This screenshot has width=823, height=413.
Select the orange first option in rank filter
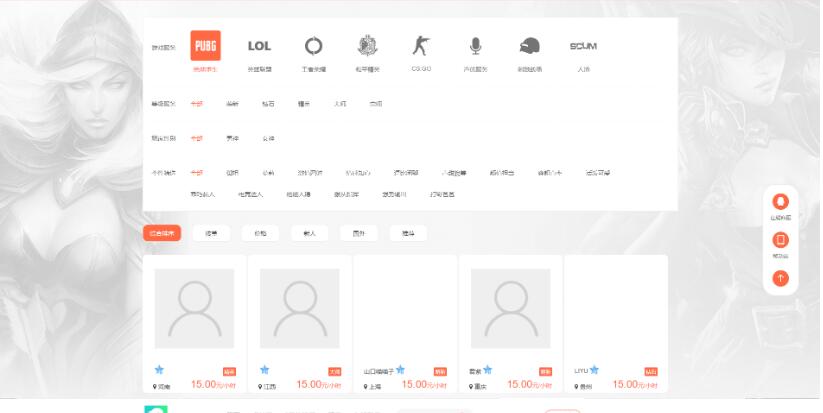196,103
